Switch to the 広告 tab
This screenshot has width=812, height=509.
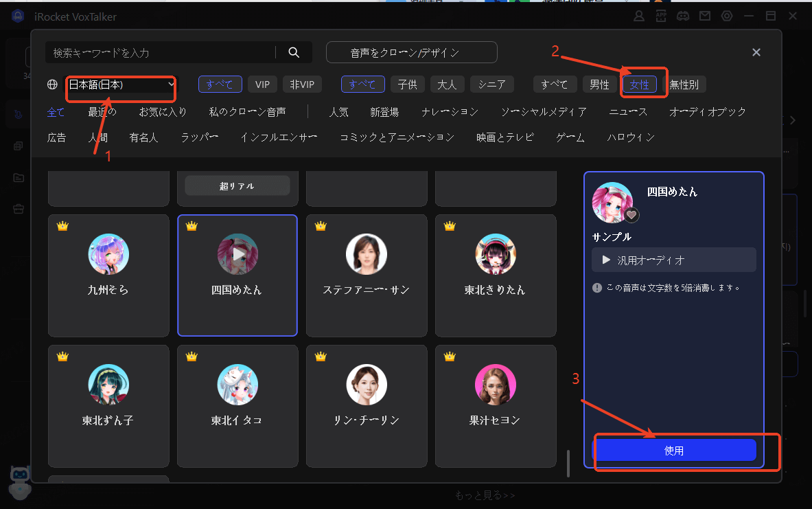(56, 137)
